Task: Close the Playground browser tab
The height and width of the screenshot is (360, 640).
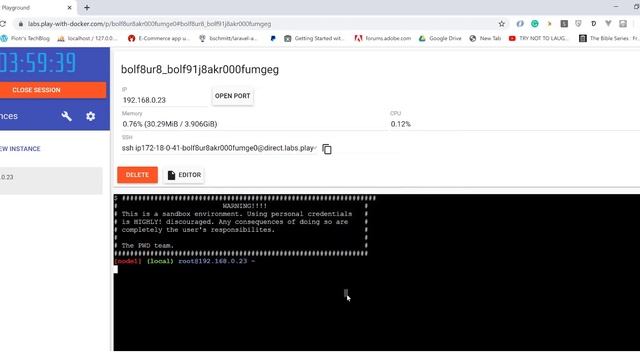Action: [x=69, y=8]
